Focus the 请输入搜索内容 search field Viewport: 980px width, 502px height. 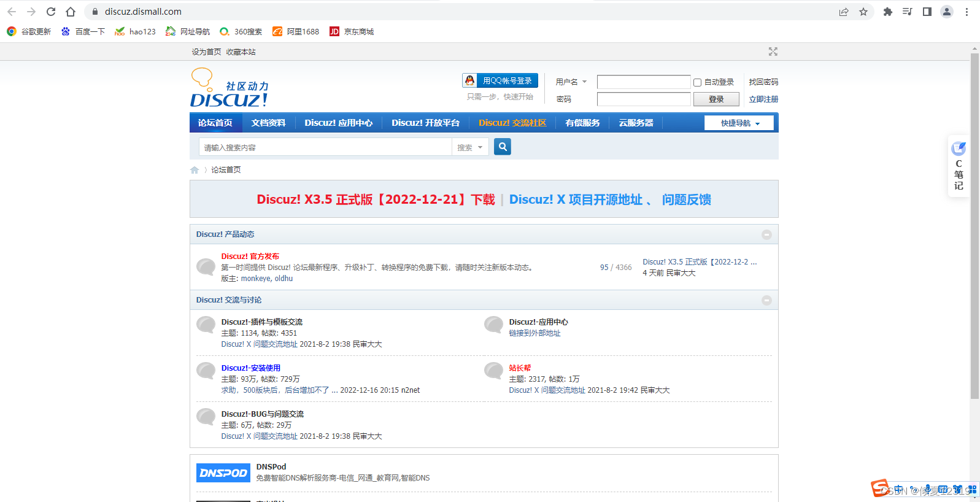coord(325,147)
